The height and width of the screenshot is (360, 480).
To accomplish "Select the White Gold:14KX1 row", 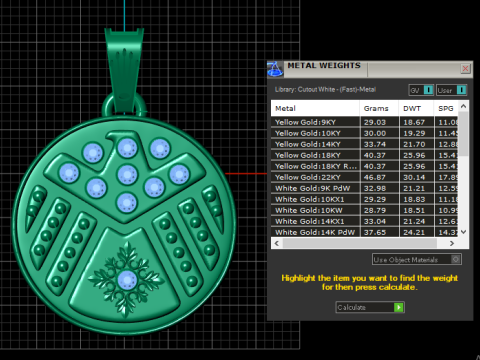I will point(365,221).
